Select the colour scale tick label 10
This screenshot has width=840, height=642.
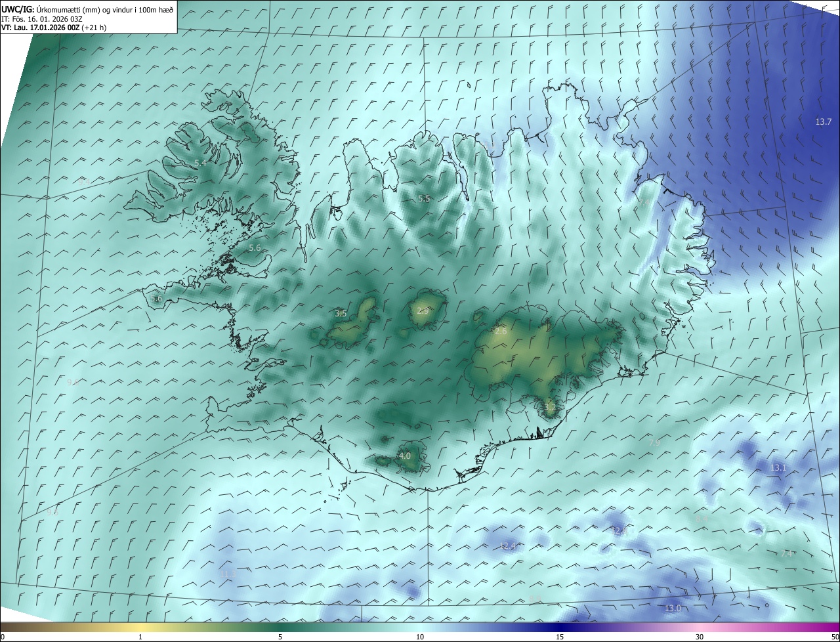pyautogui.click(x=420, y=637)
